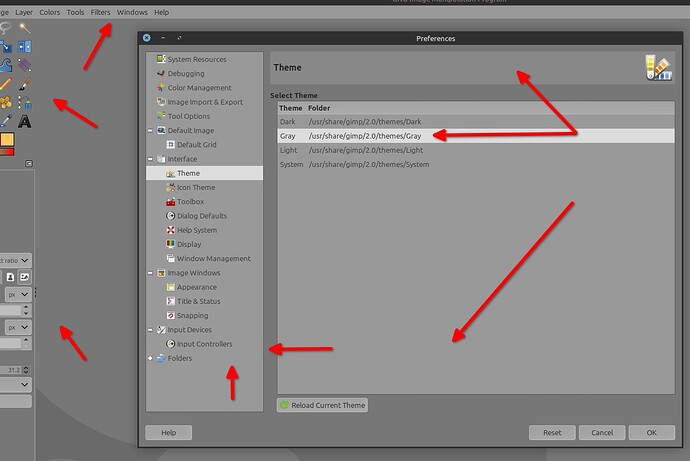690x461 pixels.
Task: Pick the Warp Transform wave tool
Action: pos(5,65)
